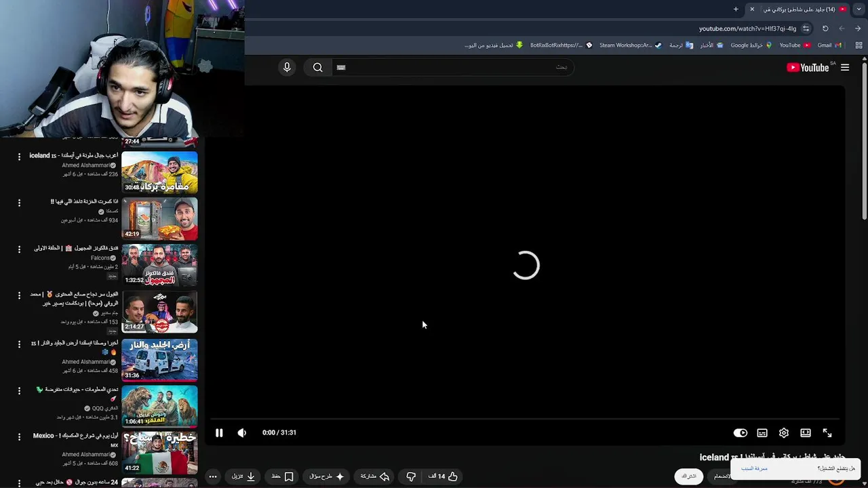Open the green download-video bookmark
868x488 pixels.
click(494, 45)
